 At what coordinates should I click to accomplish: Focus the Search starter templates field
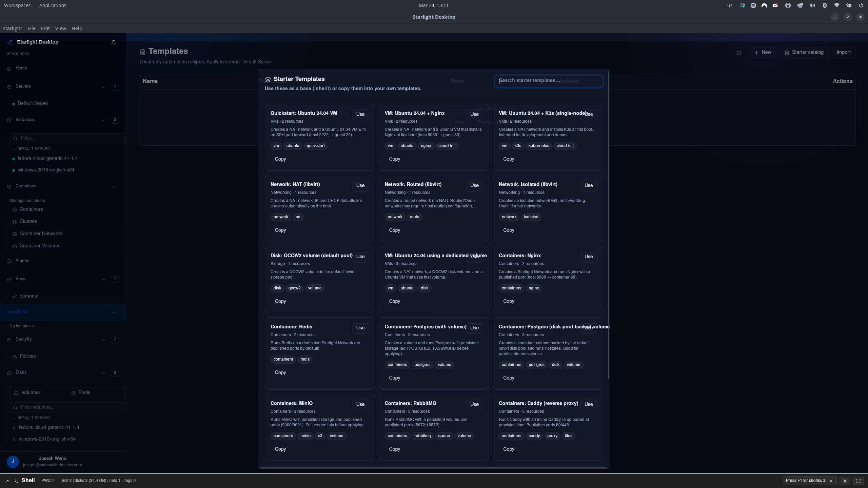tap(549, 81)
